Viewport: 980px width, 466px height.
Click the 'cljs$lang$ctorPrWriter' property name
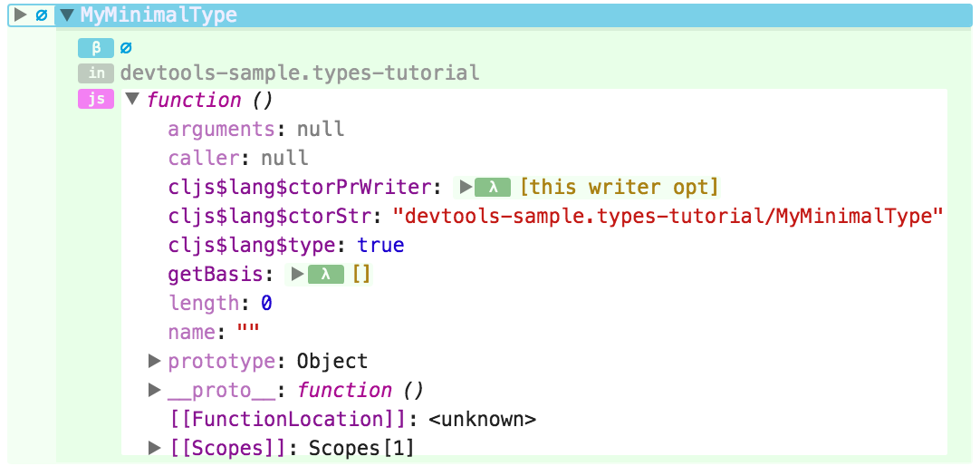pyautogui.click(x=302, y=187)
